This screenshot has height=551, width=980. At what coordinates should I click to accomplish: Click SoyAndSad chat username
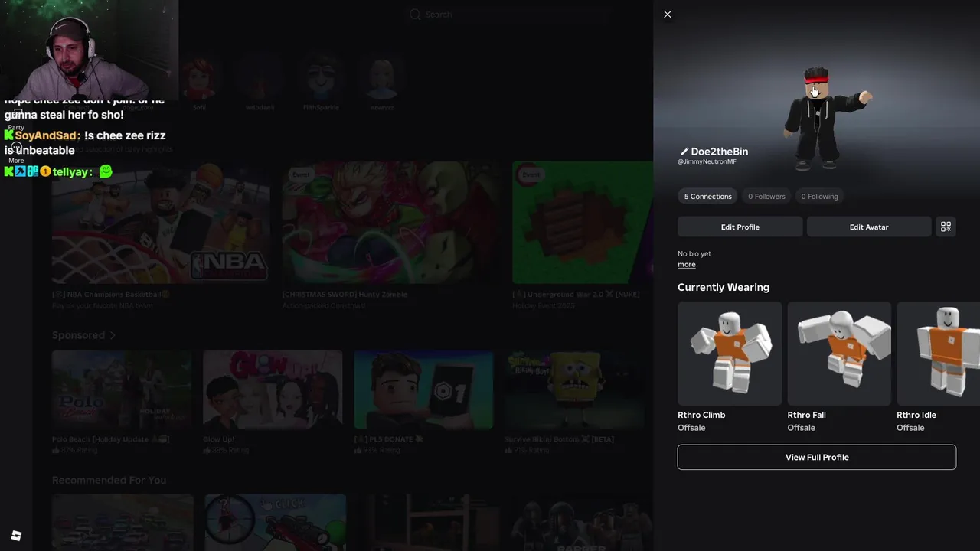coord(47,135)
